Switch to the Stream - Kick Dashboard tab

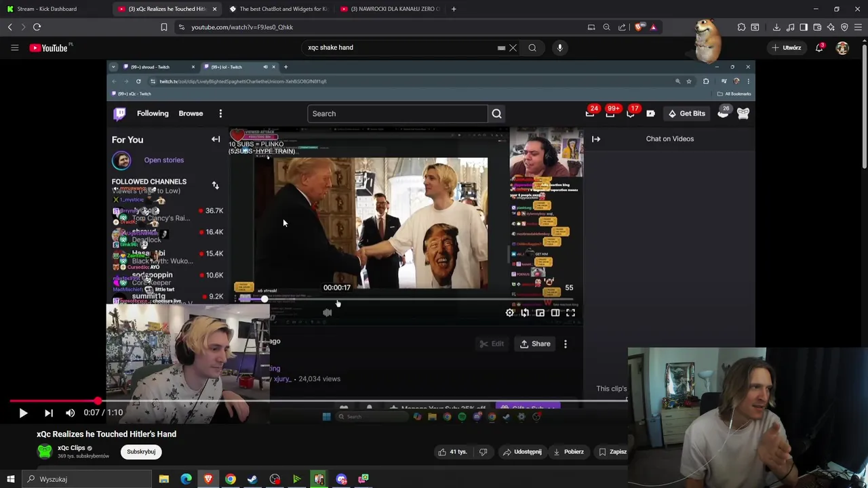[56, 9]
